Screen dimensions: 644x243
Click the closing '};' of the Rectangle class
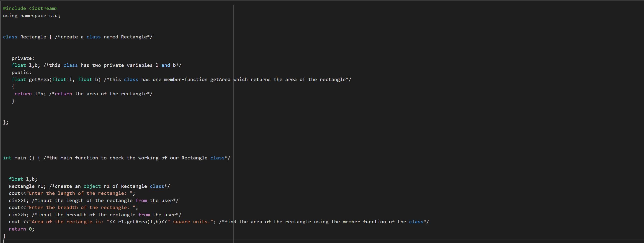point(6,122)
